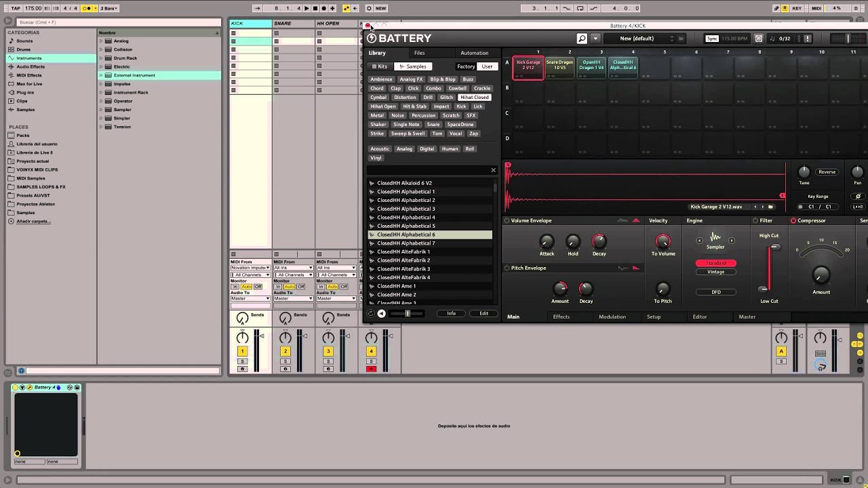The height and width of the screenshot is (488, 868).
Task: Click the Velocity To Pitch knob
Action: click(663, 289)
